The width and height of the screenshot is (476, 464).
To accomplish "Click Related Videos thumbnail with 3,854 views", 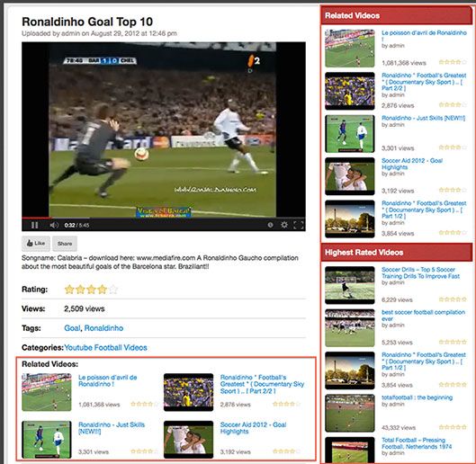I will (350, 219).
